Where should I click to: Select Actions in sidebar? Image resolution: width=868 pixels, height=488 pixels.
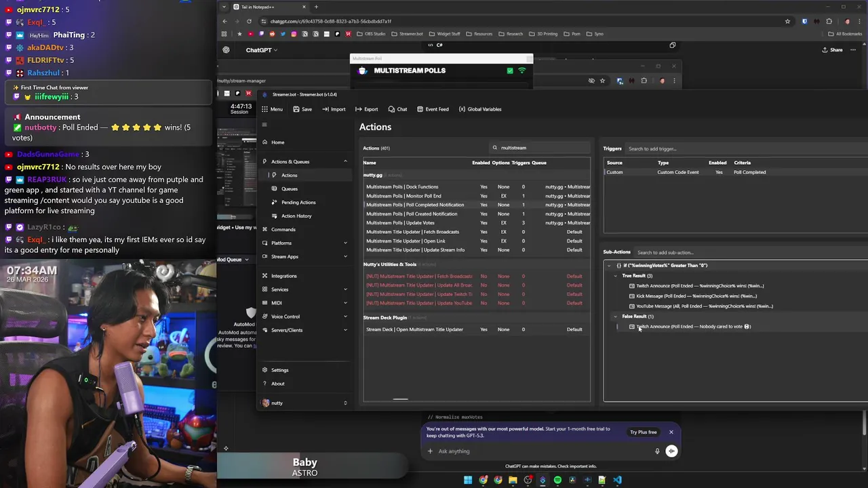pyautogui.click(x=289, y=175)
